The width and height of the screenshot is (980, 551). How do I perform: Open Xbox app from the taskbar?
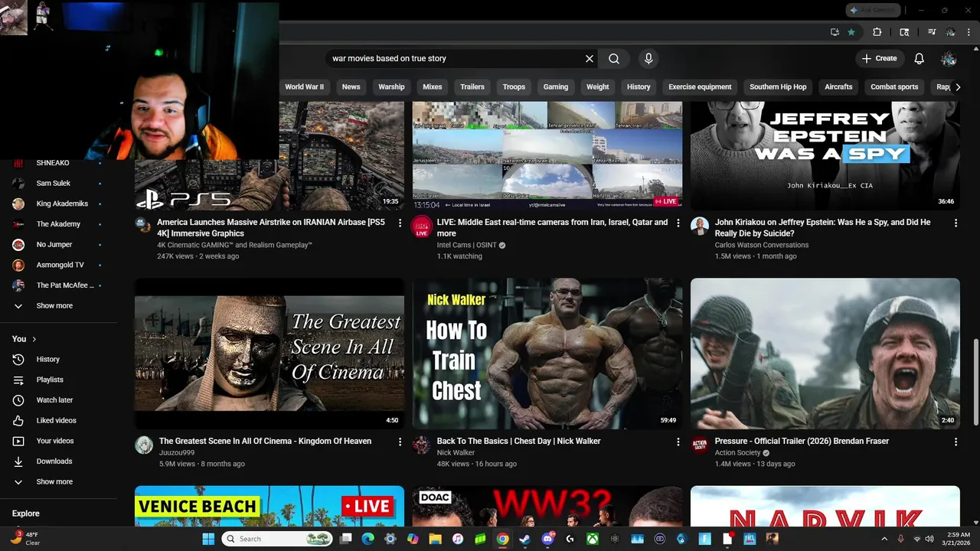pos(593,539)
